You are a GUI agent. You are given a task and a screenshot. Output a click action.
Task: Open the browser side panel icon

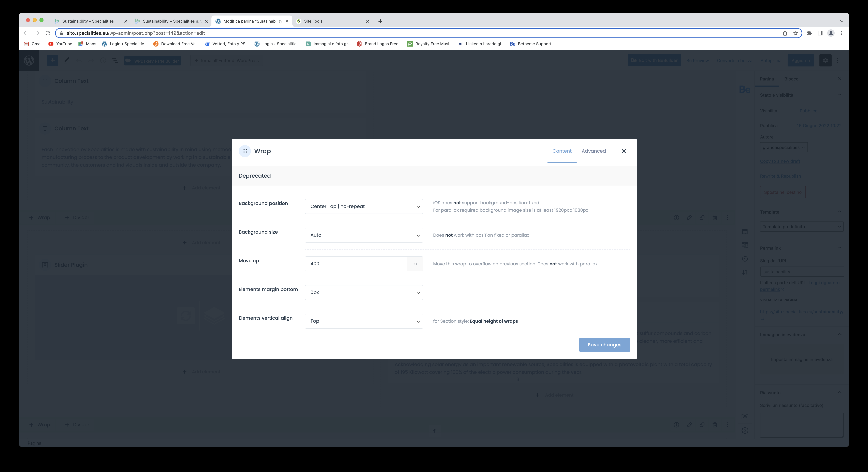point(820,33)
